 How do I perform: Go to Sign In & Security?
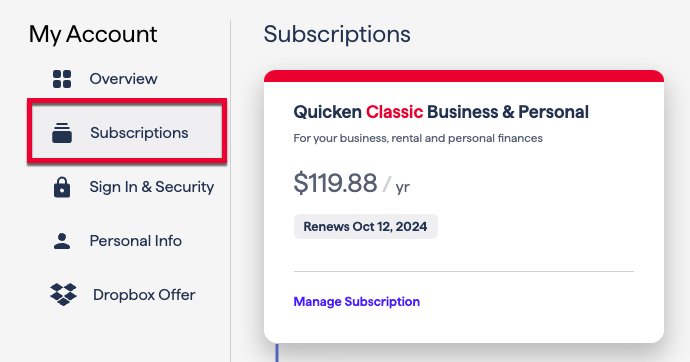152,187
